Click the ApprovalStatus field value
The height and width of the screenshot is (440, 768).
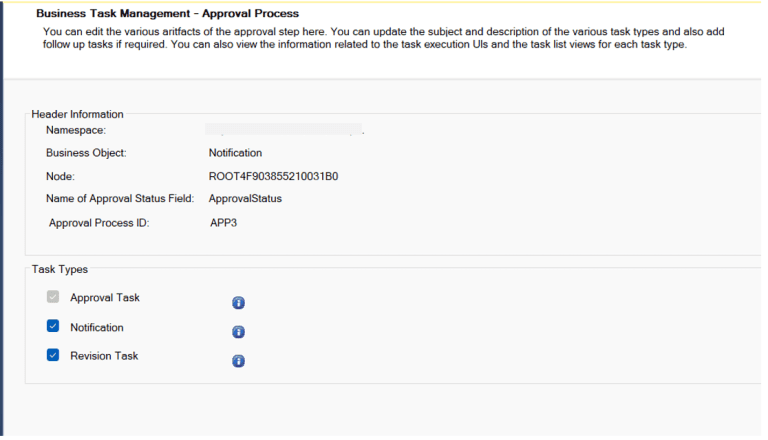click(245, 199)
